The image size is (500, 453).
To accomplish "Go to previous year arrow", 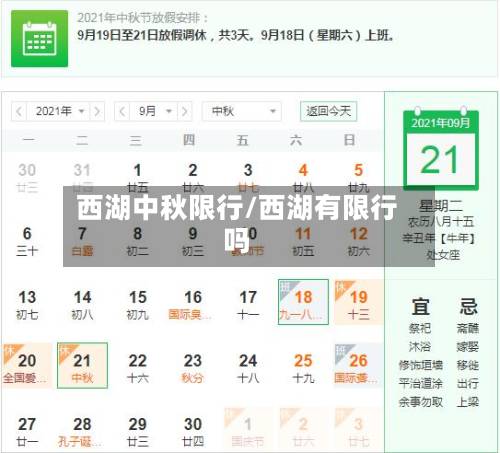I will click(x=19, y=111).
